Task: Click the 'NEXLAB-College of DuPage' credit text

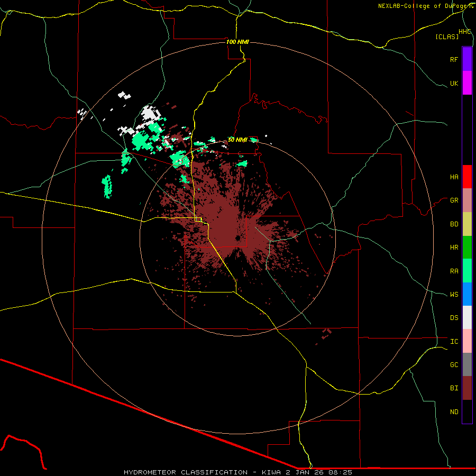Action: point(423,6)
